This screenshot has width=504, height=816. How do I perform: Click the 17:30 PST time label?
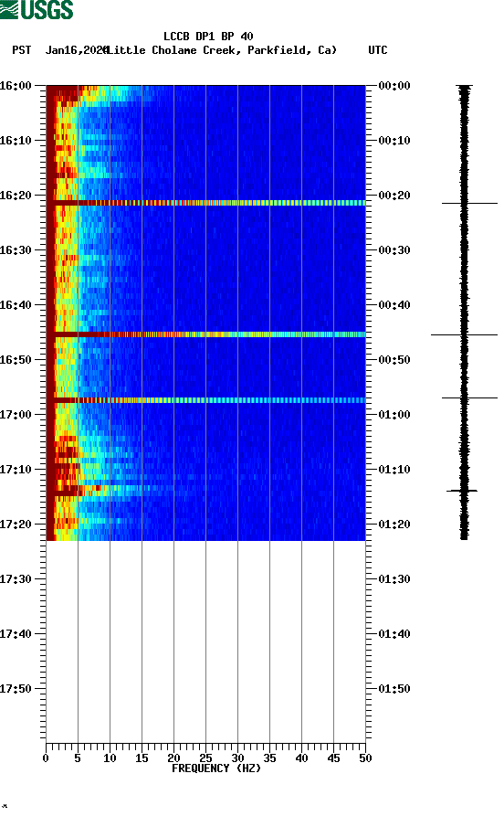16,579
